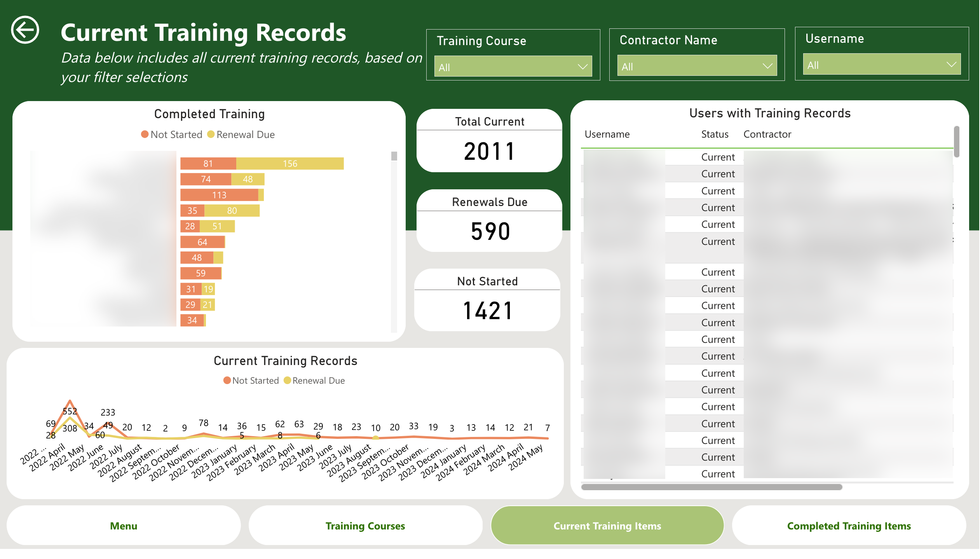Click the horizontal scrollbar under the users table
The height and width of the screenshot is (559, 980).
(x=711, y=487)
